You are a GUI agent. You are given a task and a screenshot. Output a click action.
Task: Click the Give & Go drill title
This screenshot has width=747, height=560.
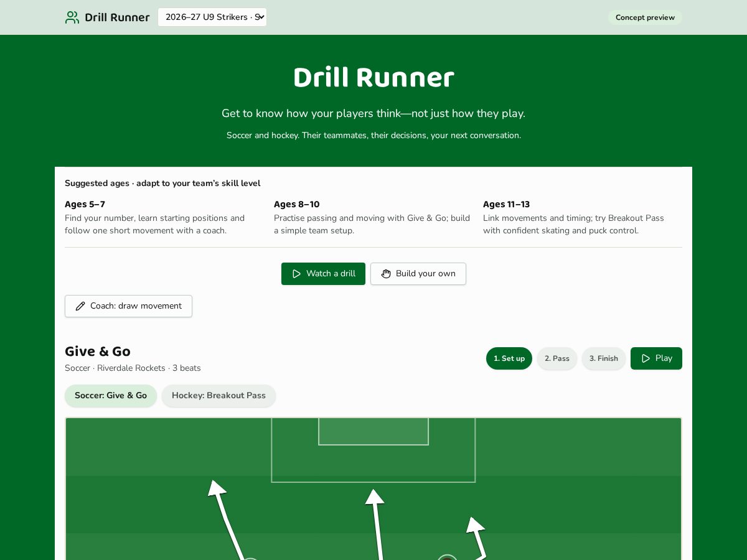pos(98,352)
